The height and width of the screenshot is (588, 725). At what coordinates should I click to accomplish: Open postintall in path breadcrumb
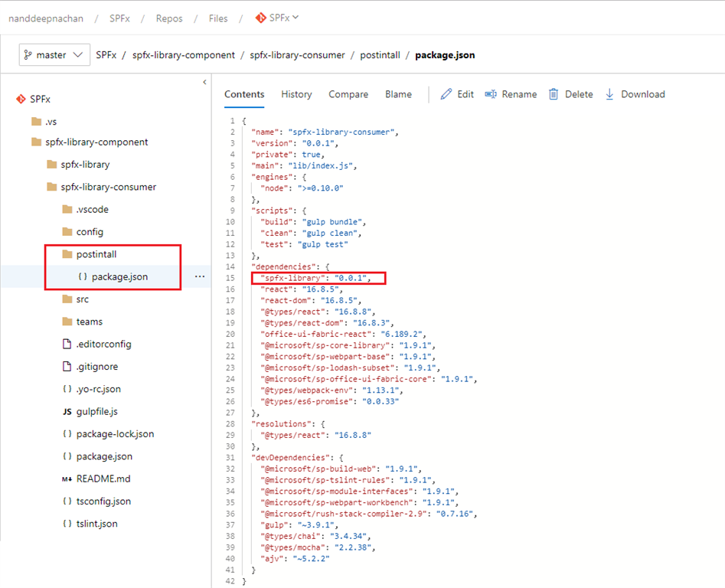[380, 55]
